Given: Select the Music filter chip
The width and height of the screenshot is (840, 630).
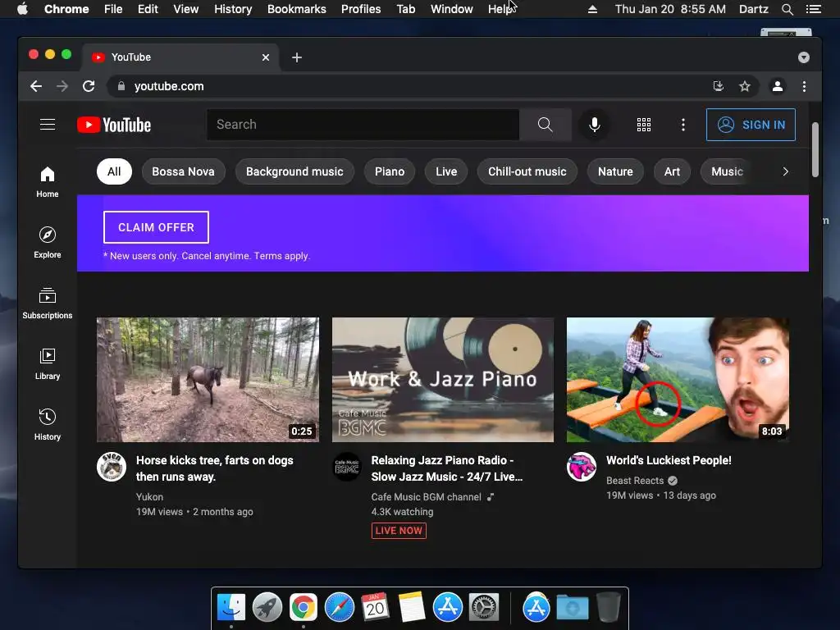Looking at the screenshot, I should pyautogui.click(x=727, y=171).
